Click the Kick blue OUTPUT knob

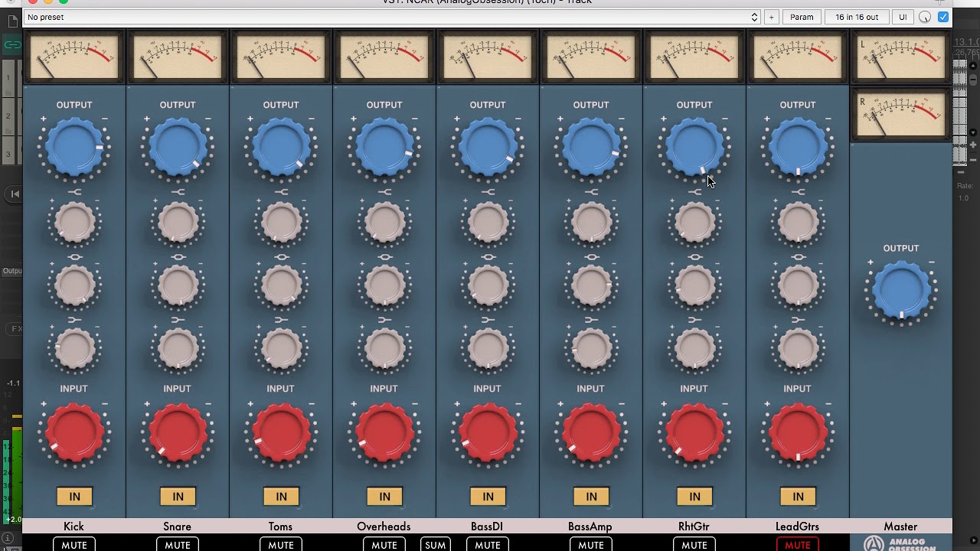point(74,148)
